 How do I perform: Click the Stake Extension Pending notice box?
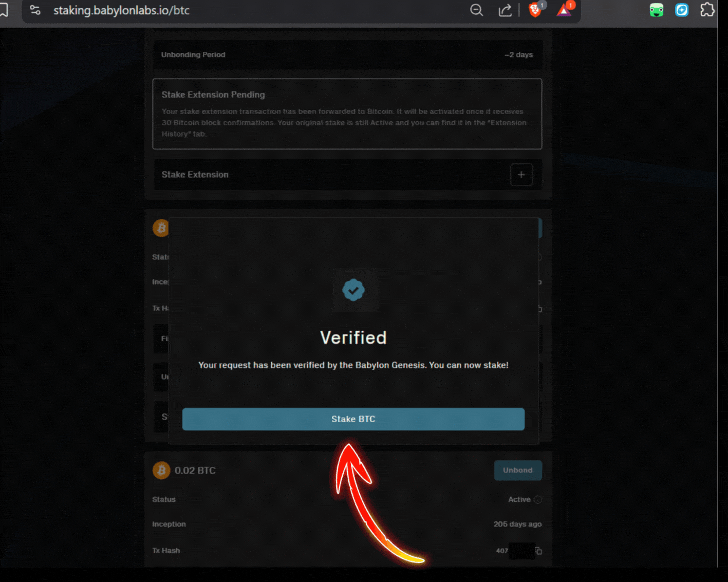(x=347, y=114)
